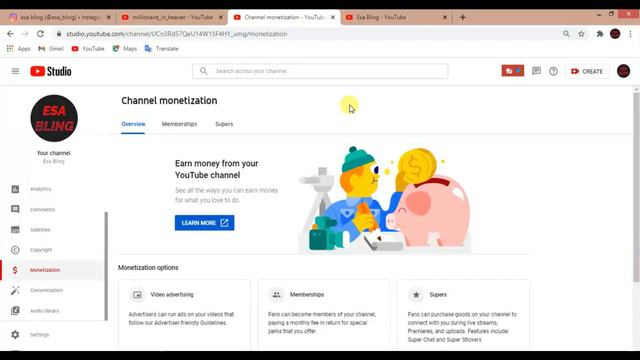Image resolution: width=640 pixels, height=360 pixels.
Task: Switch to the Overview tab
Action: (x=133, y=124)
